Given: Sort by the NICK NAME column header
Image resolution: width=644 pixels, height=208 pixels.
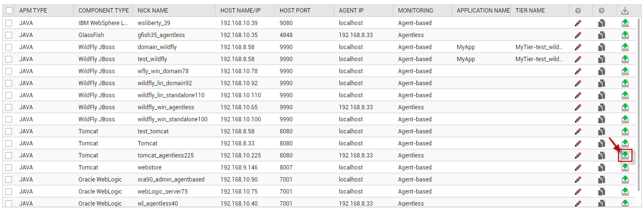Looking at the screenshot, I should click(153, 11).
